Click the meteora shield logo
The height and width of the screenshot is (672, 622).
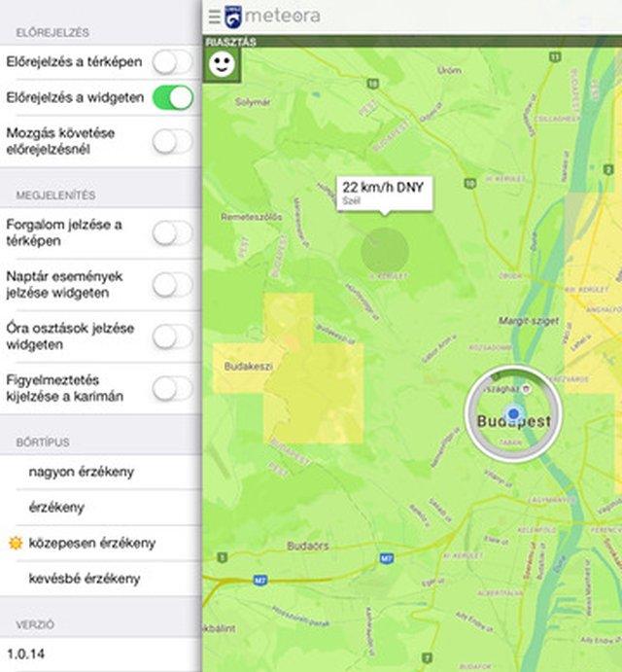tap(233, 17)
